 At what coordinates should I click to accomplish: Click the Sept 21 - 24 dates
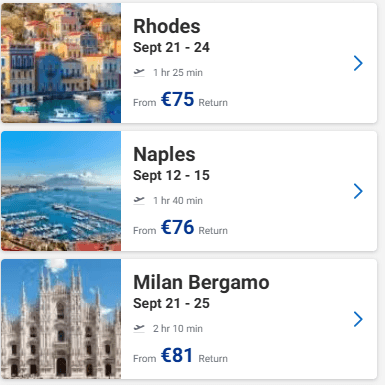[171, 48]
